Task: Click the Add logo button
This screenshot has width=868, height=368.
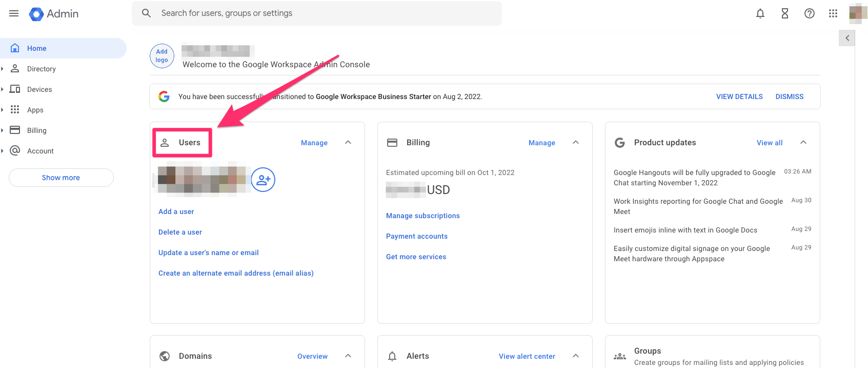Action: [162, 56]
